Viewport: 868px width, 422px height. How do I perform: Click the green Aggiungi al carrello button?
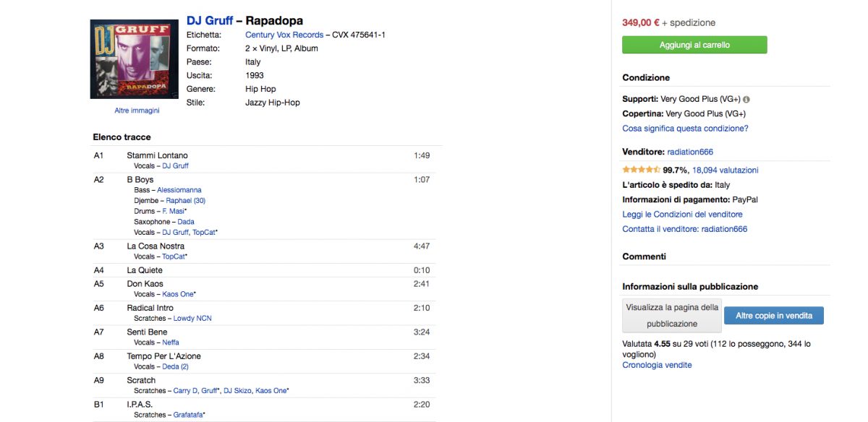(x=694, y=45)
